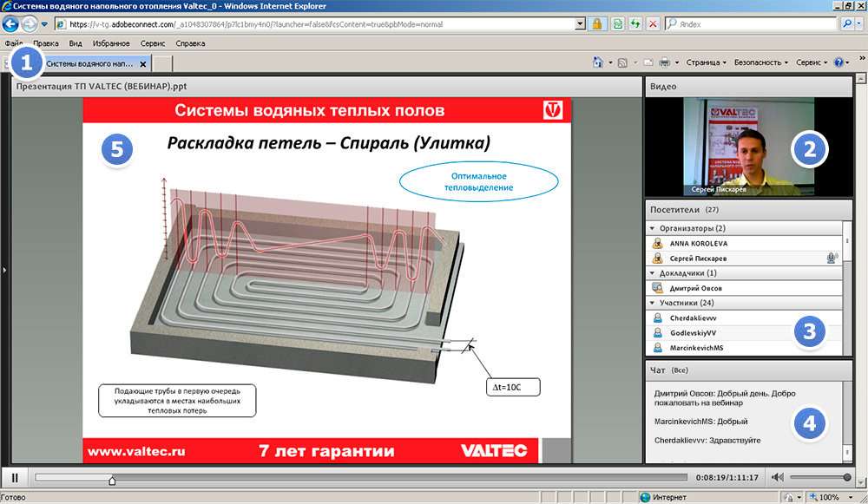Screen dimensions: 868x504
Task: Collapse the Участники (24) group
Action: click(652, 303)
